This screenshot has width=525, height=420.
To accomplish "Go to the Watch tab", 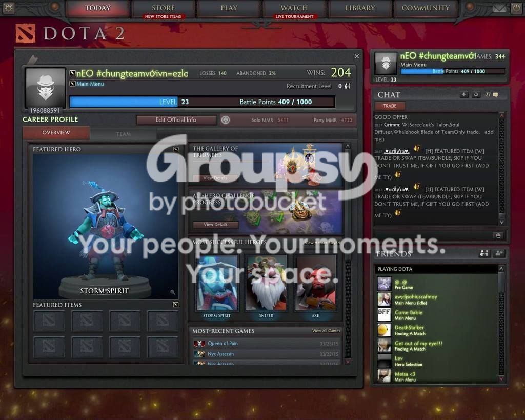I will (294, 8).
